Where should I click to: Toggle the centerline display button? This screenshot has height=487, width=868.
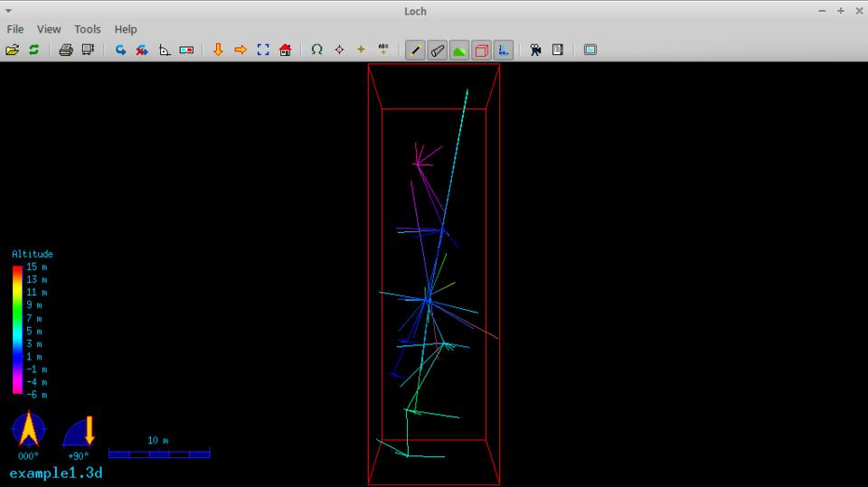click(x=415, y=50)
